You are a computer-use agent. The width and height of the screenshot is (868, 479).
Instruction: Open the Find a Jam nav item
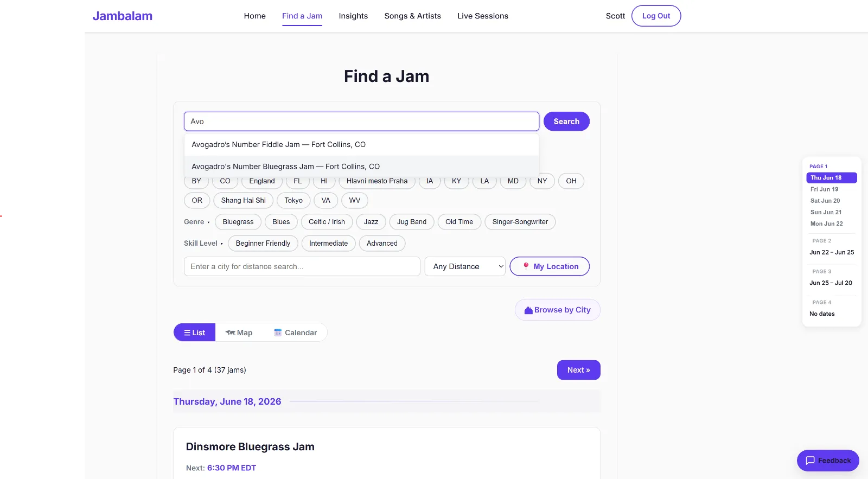click(x=302, y=16)
